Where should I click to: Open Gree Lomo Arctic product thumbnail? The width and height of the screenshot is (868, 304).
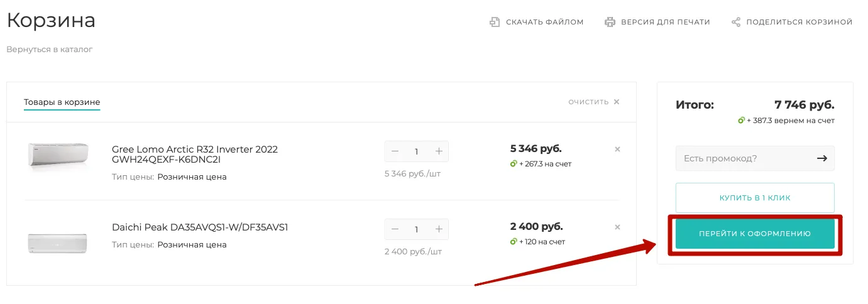[58, 155]
